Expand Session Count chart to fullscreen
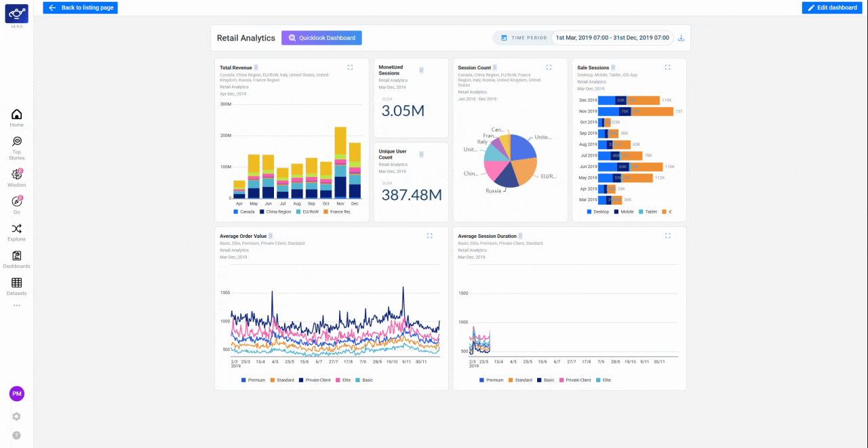 coord(549,67)
